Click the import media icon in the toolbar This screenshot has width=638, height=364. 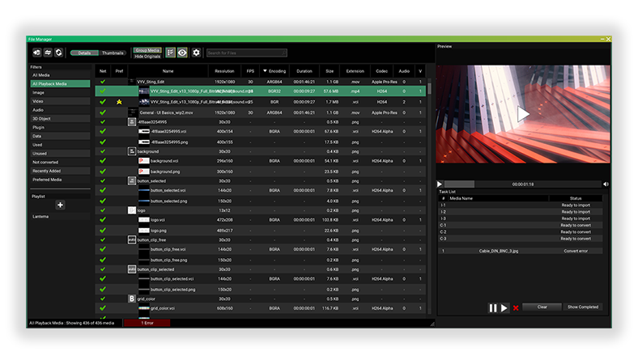click(36, 53)
